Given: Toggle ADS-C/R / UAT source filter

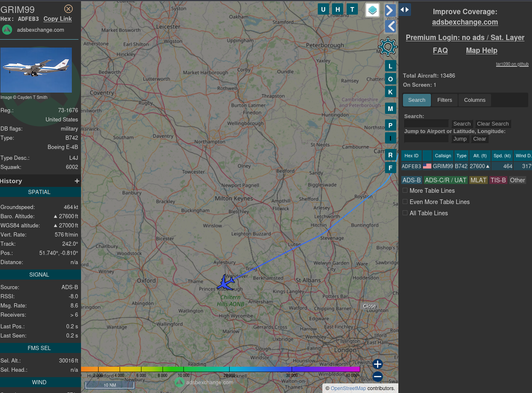Looking at the screenshot, I should (446, 180).
